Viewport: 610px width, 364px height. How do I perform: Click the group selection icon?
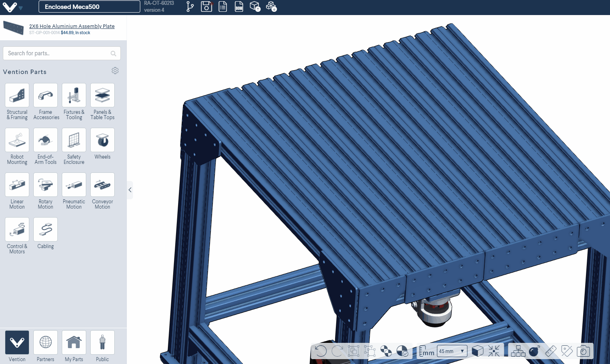tap(353, 351)
